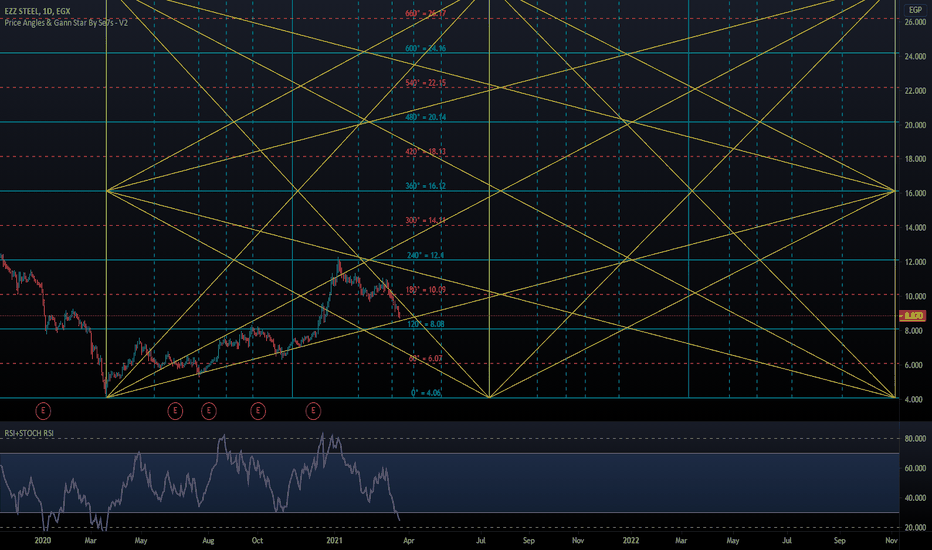Click the 480° = 20.14 level label
The height and width of the screenshot is (550, 932).
pyautogui.click(x=426, y=117)
